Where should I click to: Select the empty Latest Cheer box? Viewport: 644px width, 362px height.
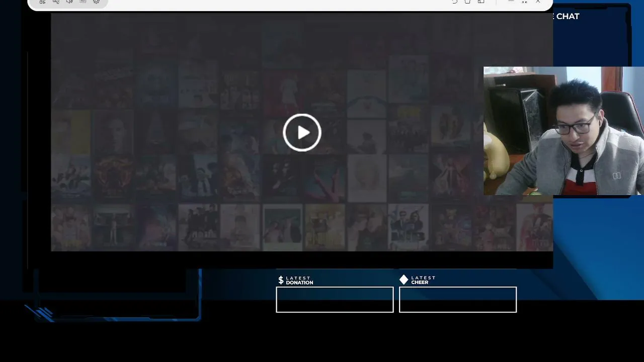pos(458,300)
